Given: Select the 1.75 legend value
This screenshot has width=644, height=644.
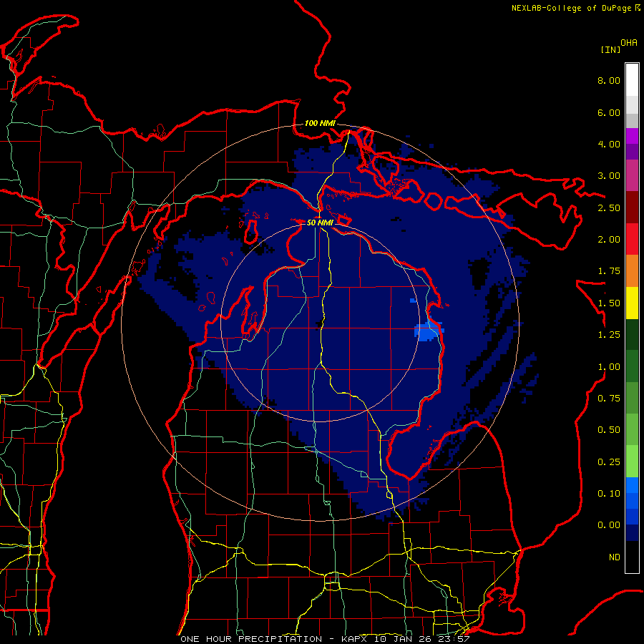Looking at the screenshot, I should point(609,271).
